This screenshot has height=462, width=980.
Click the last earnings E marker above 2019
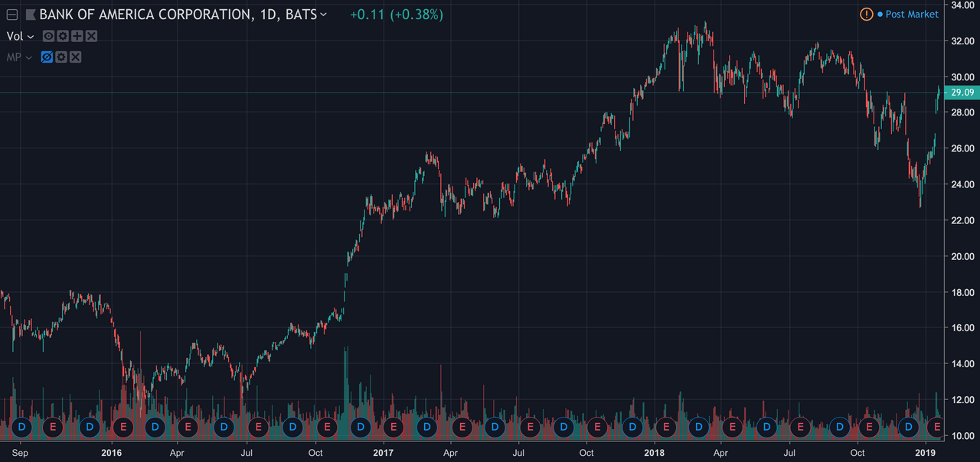point(937,426)
